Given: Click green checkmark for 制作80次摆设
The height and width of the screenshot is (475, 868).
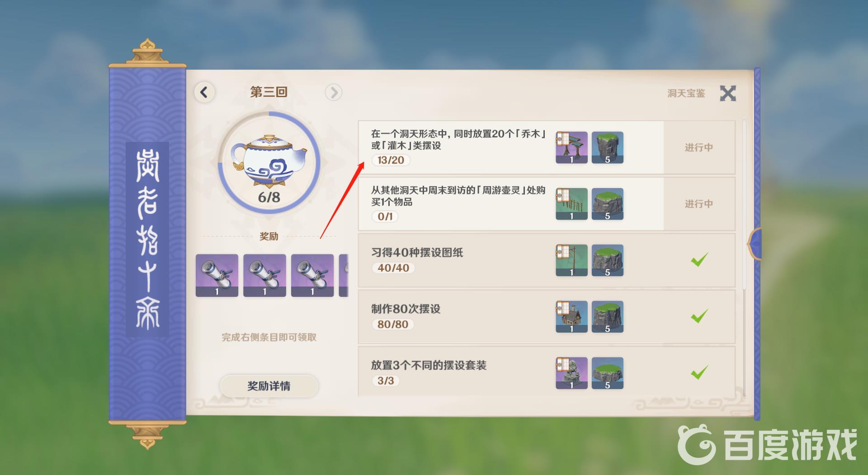Looking at the screenshot, I should coord(699,316).
